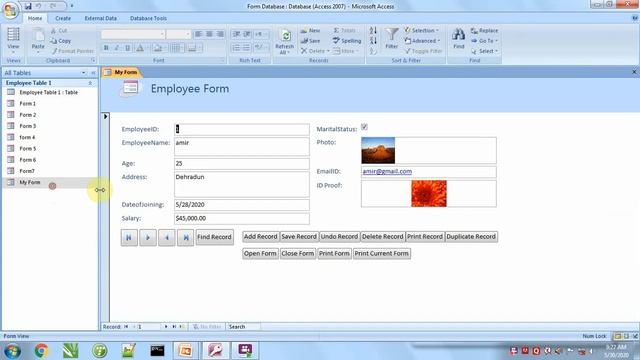Click the sunflower ID Proof image
This screenshot has height=360, width=640.
click(429, 193)
